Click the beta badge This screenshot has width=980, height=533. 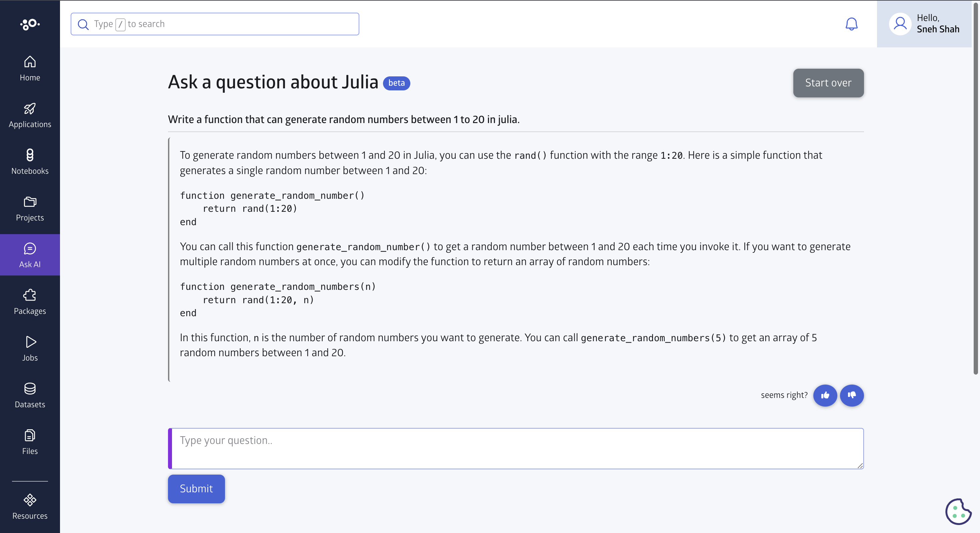click(x=396, y=83)
